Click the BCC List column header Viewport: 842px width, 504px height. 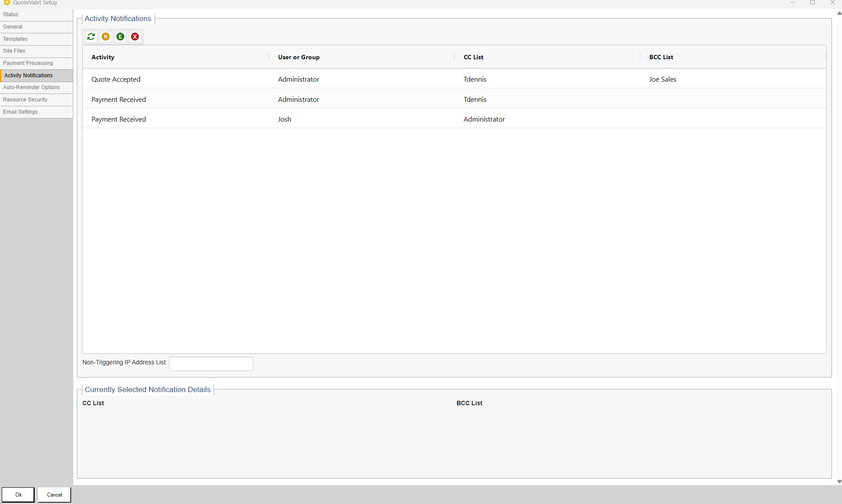pos(661,57)
